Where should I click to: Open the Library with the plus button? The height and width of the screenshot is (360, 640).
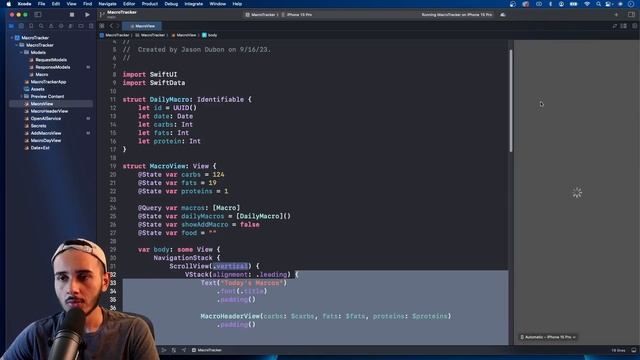point(616,15)
